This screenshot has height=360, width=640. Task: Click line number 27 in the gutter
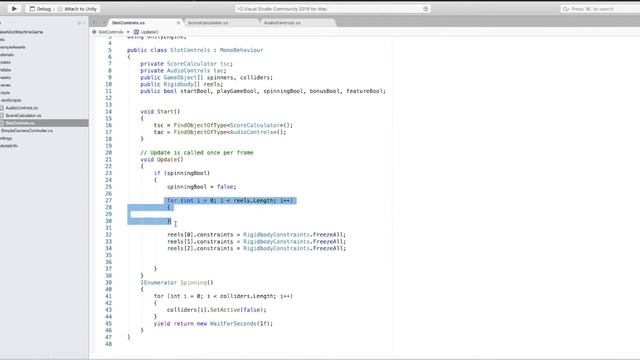(x=108, y=200)
